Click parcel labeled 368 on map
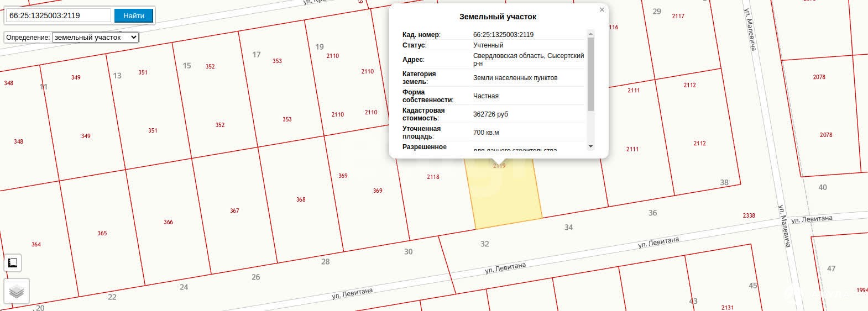Screen dimensions: 868x311 pos(301,199)
